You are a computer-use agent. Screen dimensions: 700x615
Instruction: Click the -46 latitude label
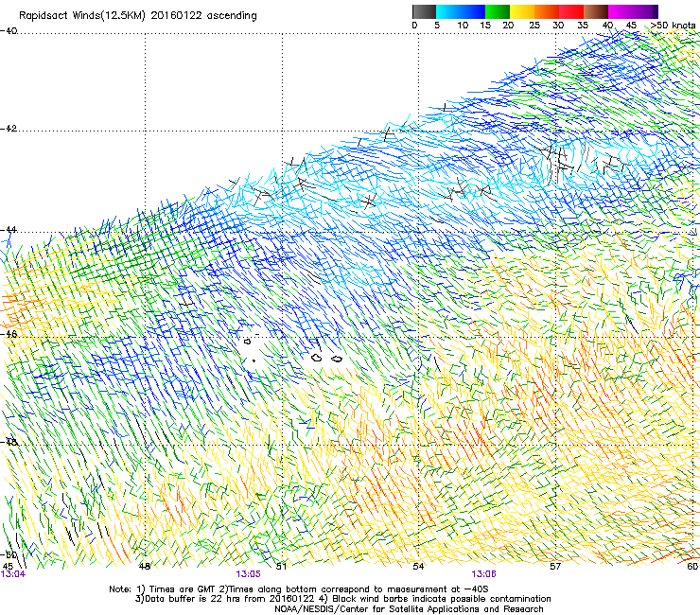pos(9,334)
